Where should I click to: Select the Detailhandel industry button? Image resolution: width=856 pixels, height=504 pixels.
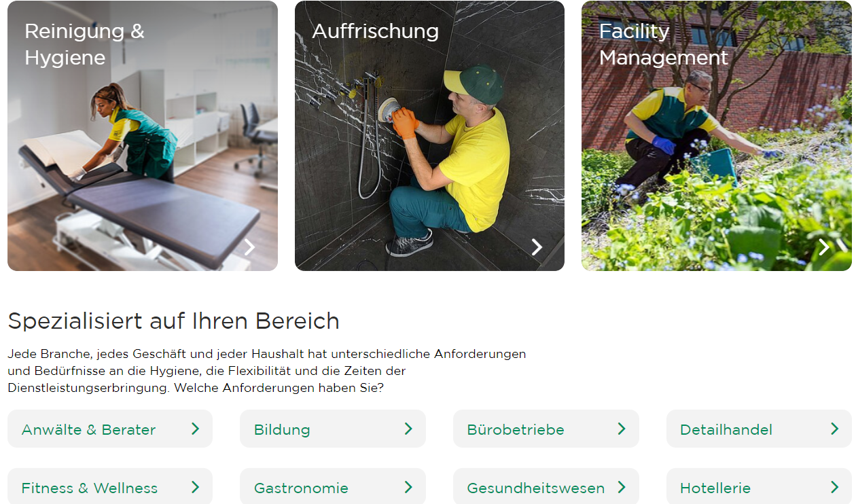point(759,429)
